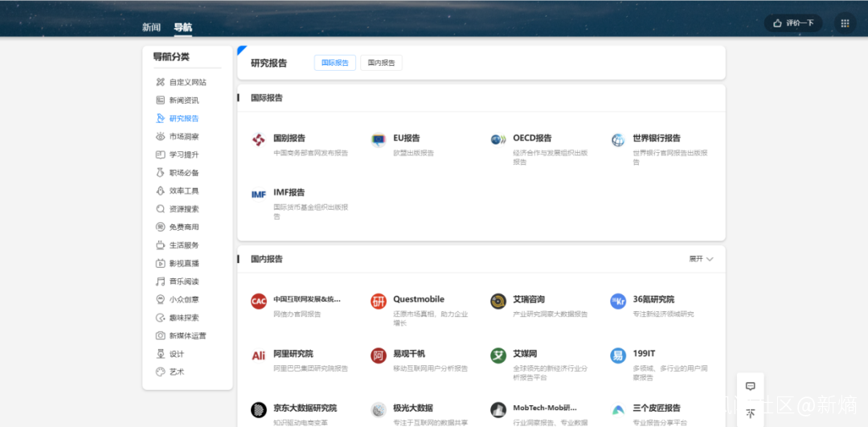The height and width of the screenshot is (427, 868).
Task: Open the 阿里研究院 link
Action: [x=293, y=353]
